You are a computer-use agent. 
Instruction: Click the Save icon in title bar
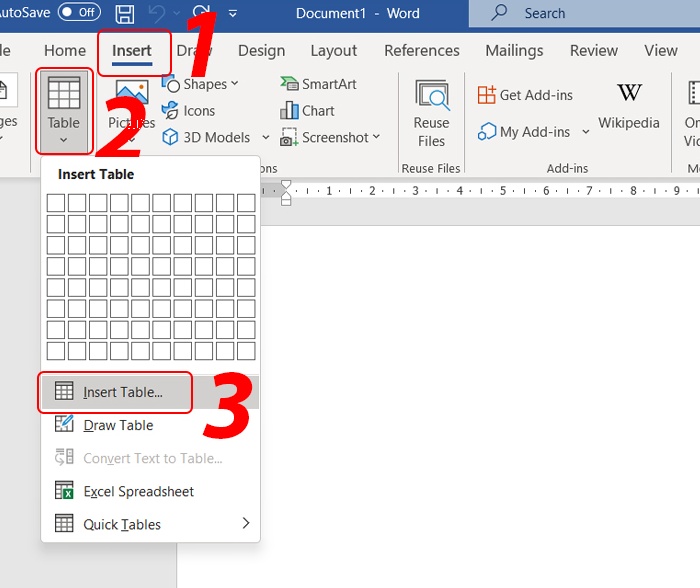coord(125,13)
